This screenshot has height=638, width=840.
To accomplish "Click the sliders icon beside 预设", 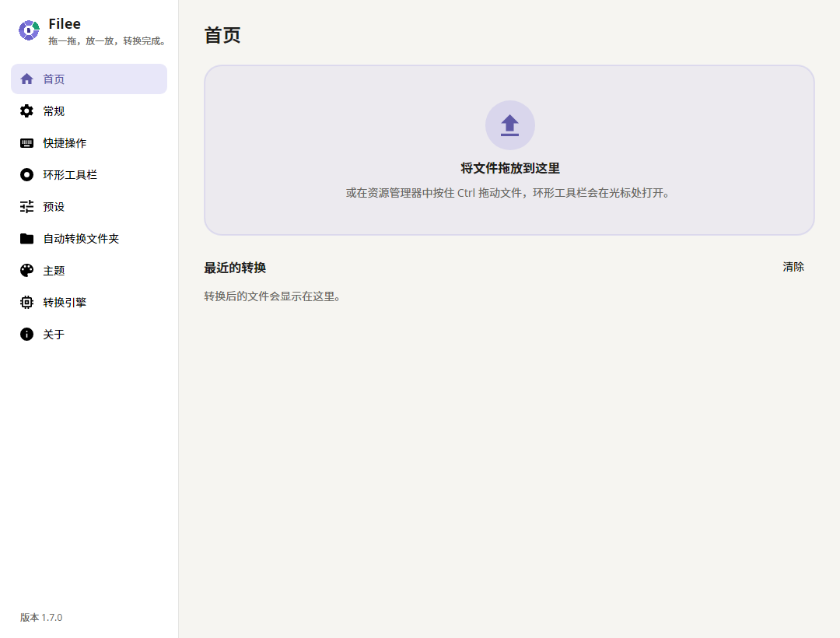I will coord(26,207).
